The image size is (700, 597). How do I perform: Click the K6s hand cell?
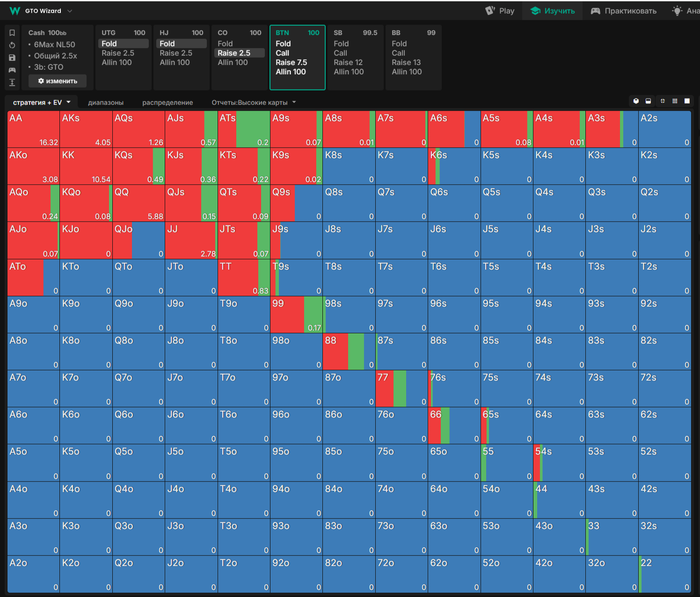454,167
